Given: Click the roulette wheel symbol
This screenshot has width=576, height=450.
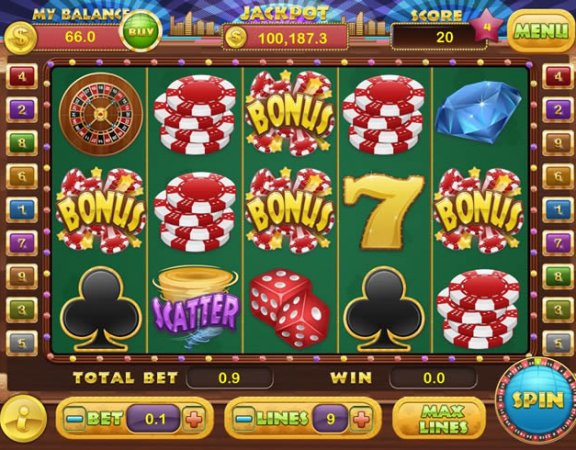Looking at the screenshot, I should click(100, 115).
